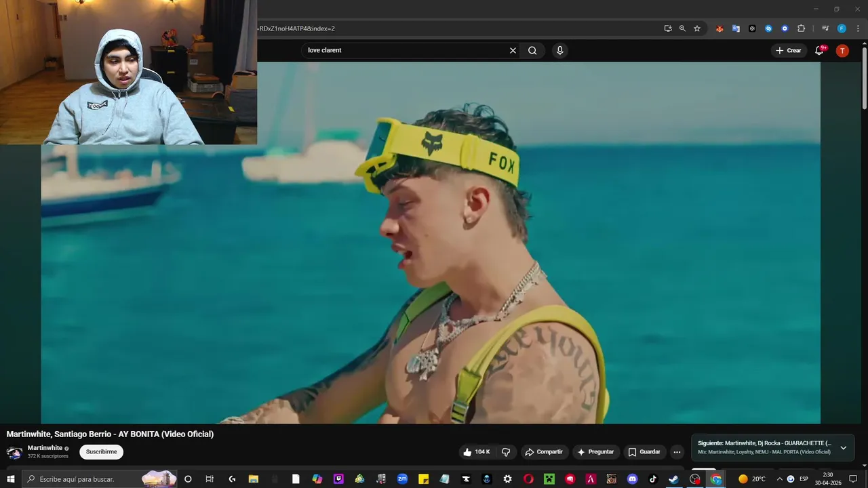Clear the YouTube search box text
This screenshot has height=488, width=868.
(513, 50)
